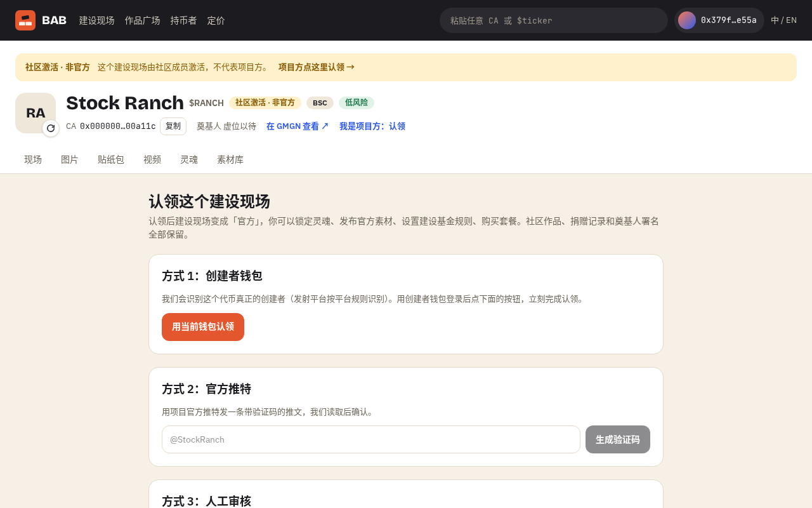Open the wallet avatar 0x379f…e55a

tap(719, 20)
